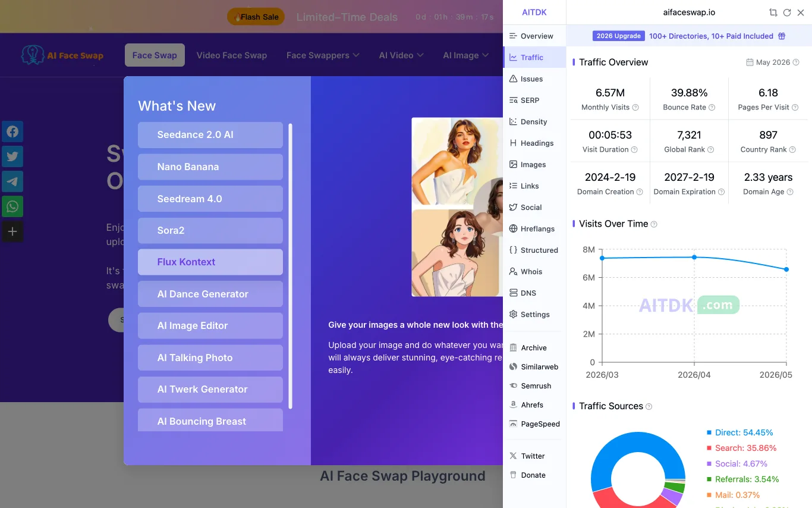The height and width of the screenshot is (508, 812).
Task: Click the refresh icon in AITDK header
Action: 787,12
